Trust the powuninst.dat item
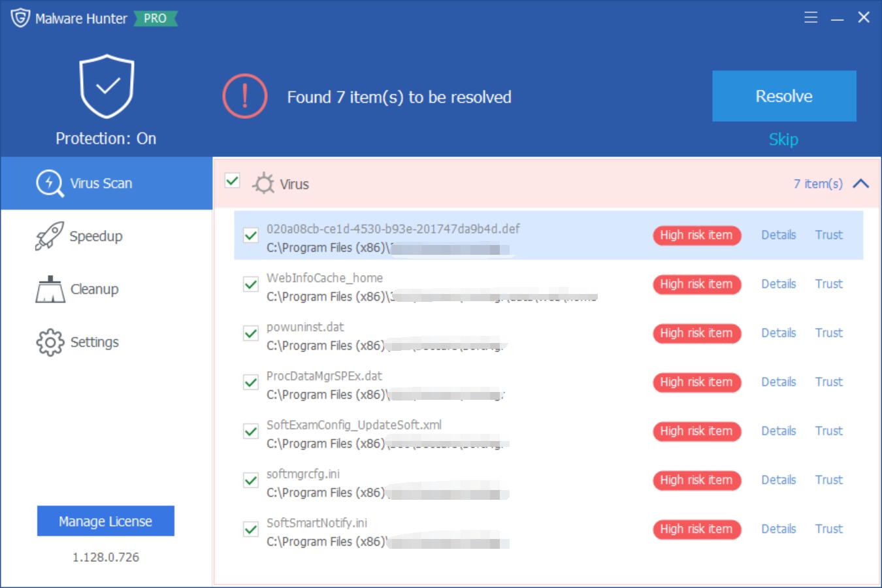Screen dimensions: 882x588 (x=828, y=333)
